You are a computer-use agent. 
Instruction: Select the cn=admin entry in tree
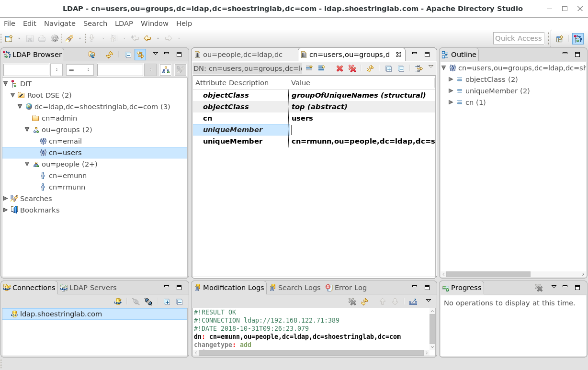(59, 118)
